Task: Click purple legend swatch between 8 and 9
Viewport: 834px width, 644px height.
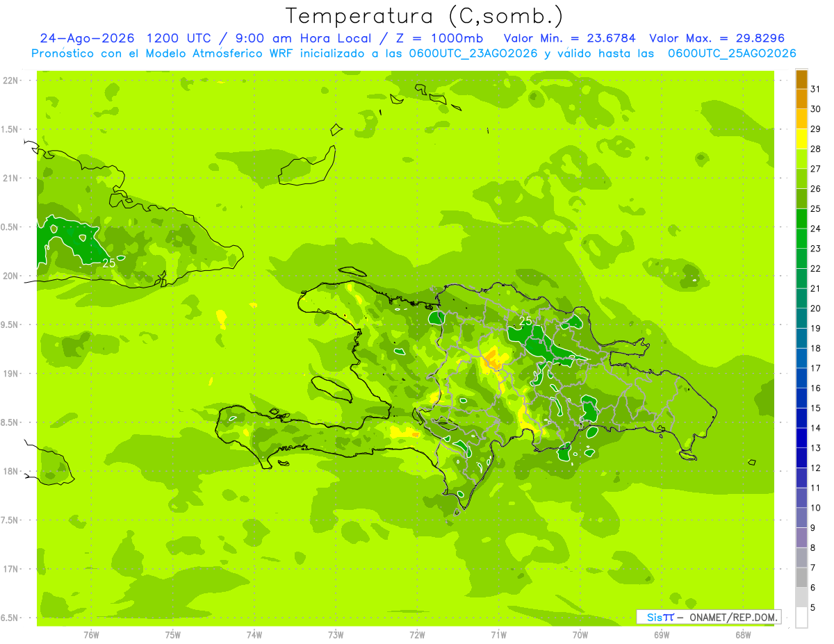Action: (801, 538)
